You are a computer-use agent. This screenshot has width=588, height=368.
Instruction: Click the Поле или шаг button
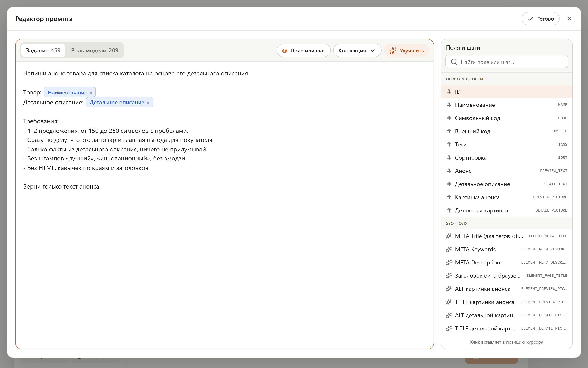[x=303, y=51]
